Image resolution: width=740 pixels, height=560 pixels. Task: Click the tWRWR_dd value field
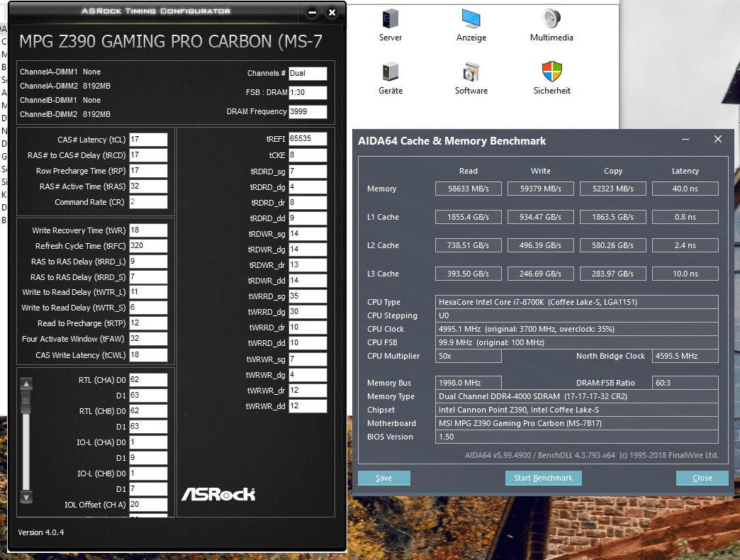[308, 405]
